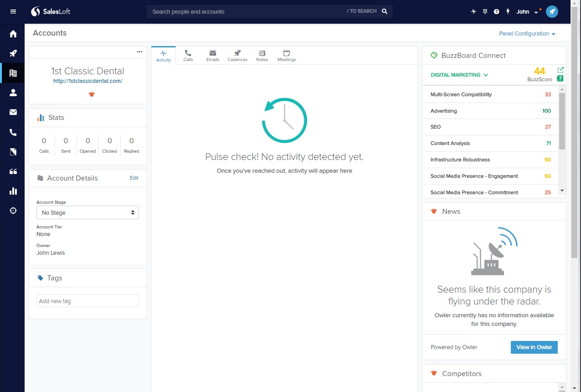Screen dimensions: 581x392
Task: Click the blue rocket circle button
Action: pos(552,12)
